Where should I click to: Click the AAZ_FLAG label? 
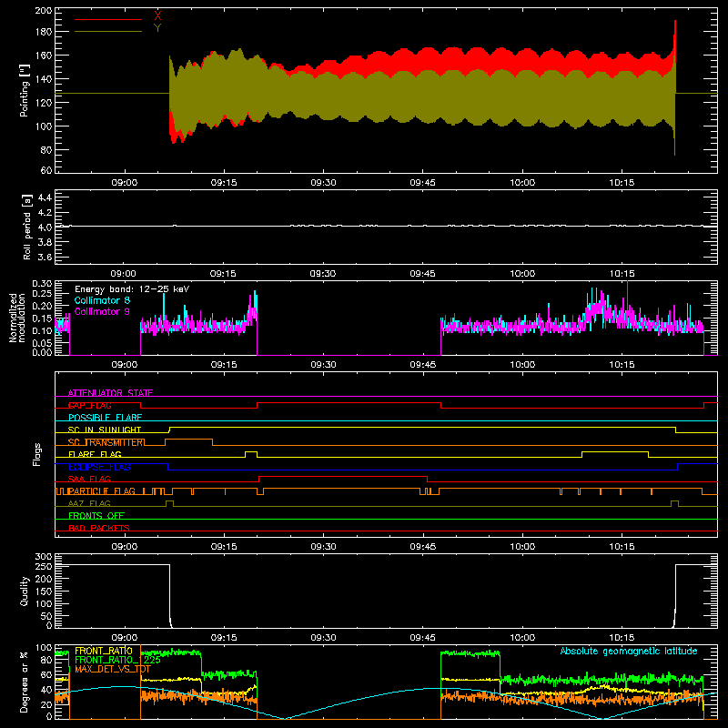pyautogui.click(x=89, y=504)
